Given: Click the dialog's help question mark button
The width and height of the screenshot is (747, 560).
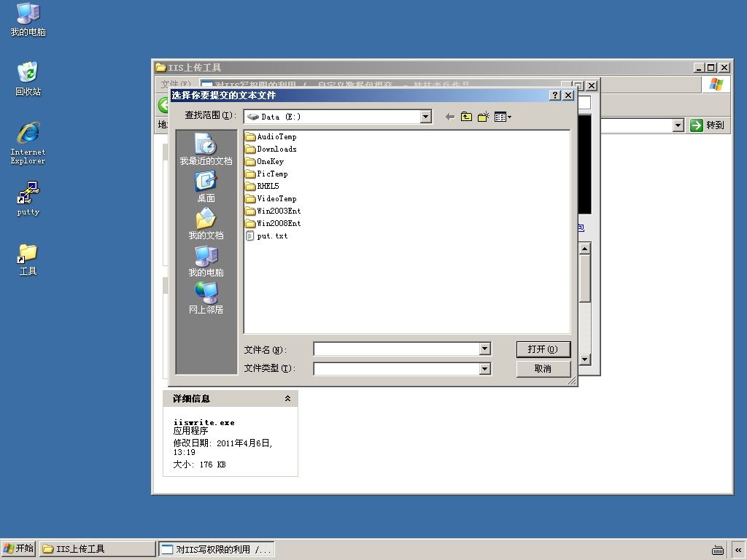Looking at the screenshot, I should coord(555,96).
